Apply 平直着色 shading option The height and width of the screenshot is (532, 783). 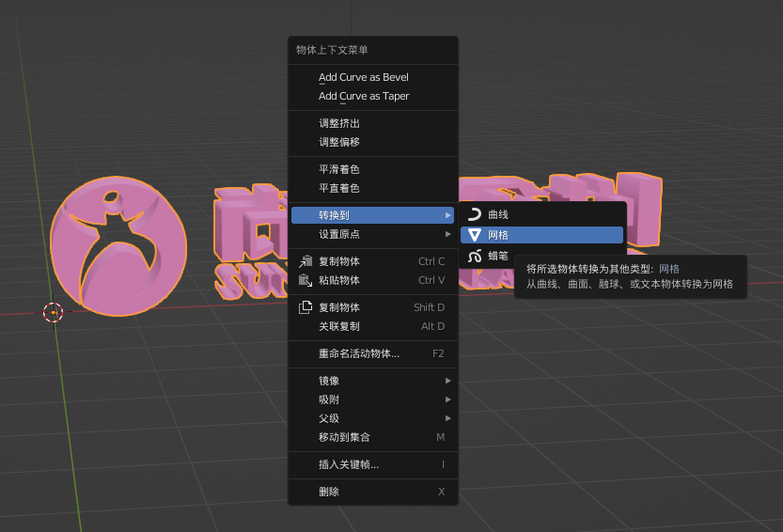click(339, 188)
